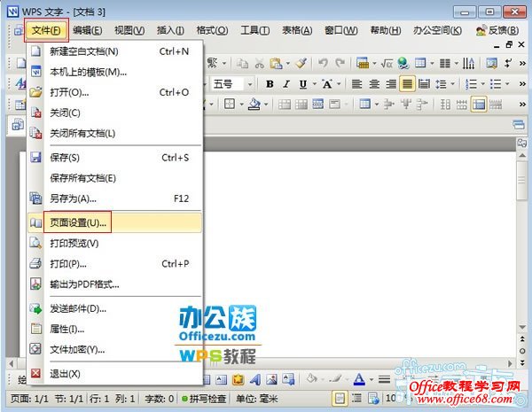Click the cut scissors icon
Screen dimensions: 532x412
pyautogui.click(x=260, y=64)
